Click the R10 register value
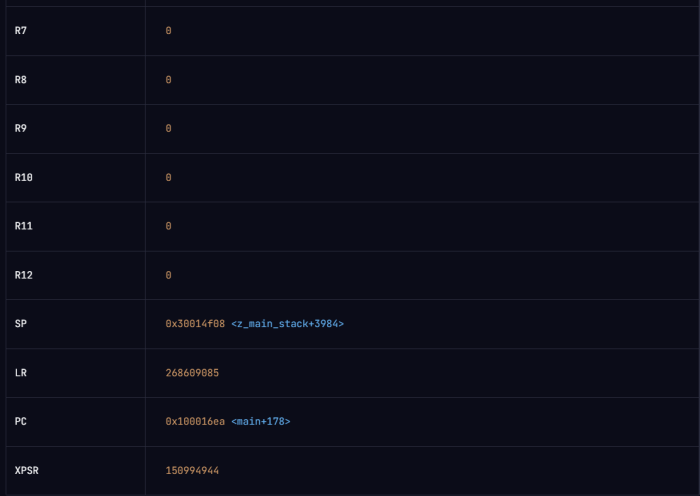Viewport: 700px width, 496px height. click(x=168, y=178)
